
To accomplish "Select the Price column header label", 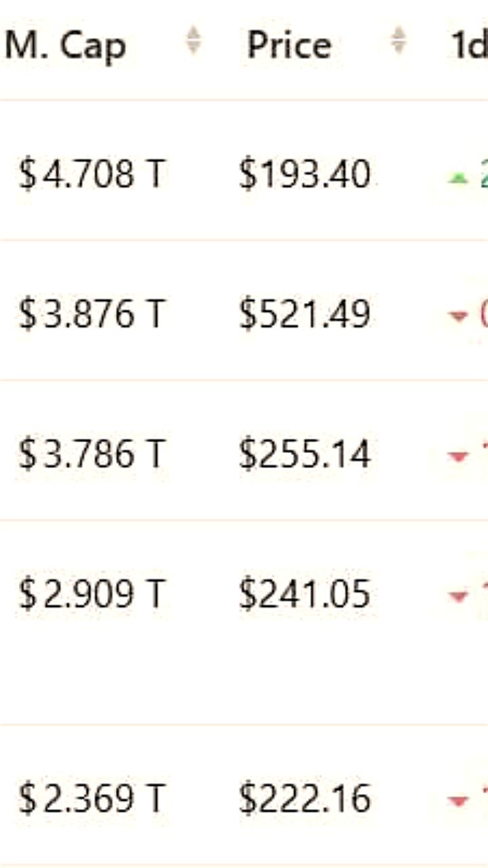I will pyautogui.click(x=289, y=45).
